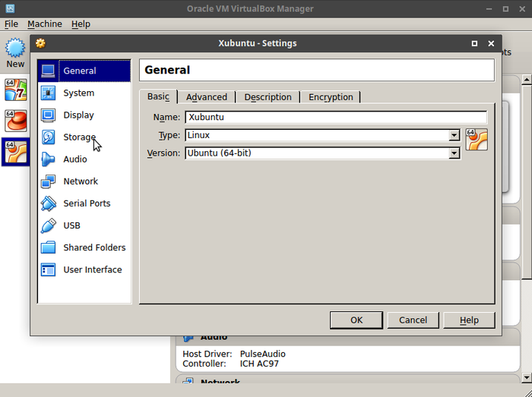Click the Name field containing Xubuntu
Screen dimensions: 532x397
336,117
